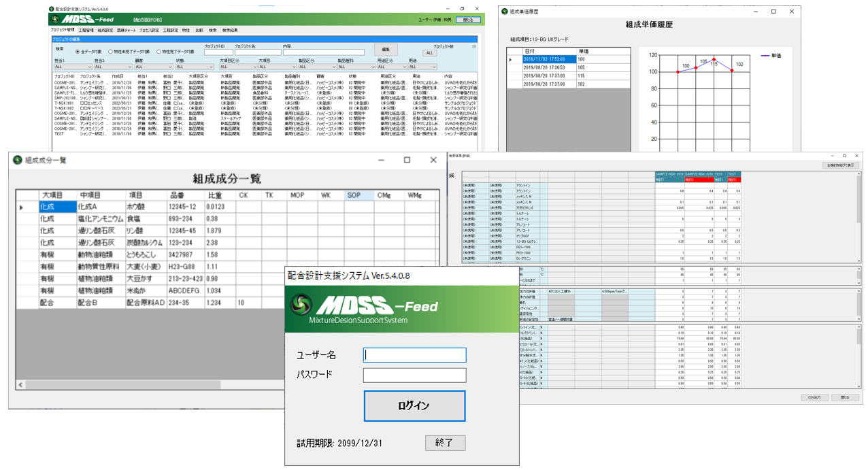
Task: Click the MDSS-Feed logo icon on the main title bar
Action: (x=52, y=9)
